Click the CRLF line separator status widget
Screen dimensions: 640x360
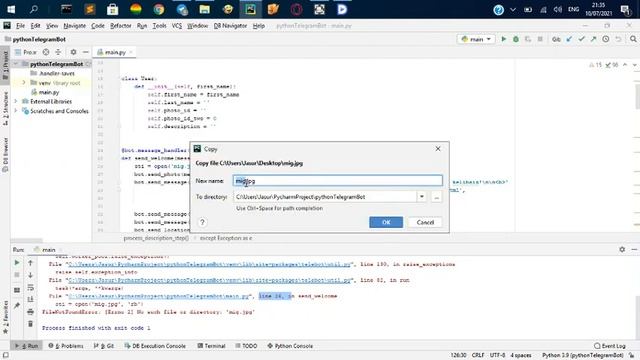click(x=478, y=356)
